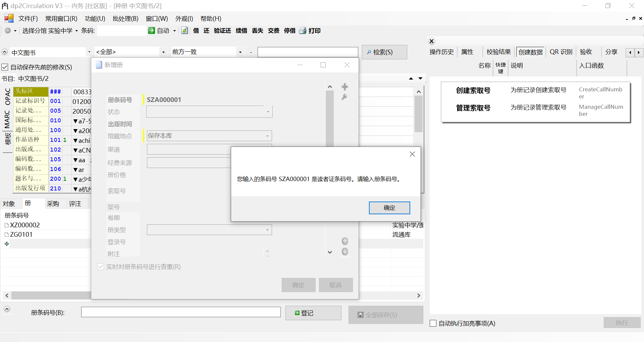Screen dimensions: 644x342
Task: Click the green up-arrow icon in the dialog
Action: click(x=345, y=241)
